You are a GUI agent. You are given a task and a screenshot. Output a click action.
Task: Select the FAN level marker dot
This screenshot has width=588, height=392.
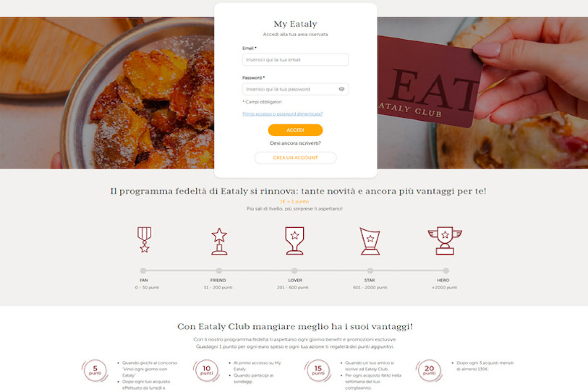(x=143, y=271)
